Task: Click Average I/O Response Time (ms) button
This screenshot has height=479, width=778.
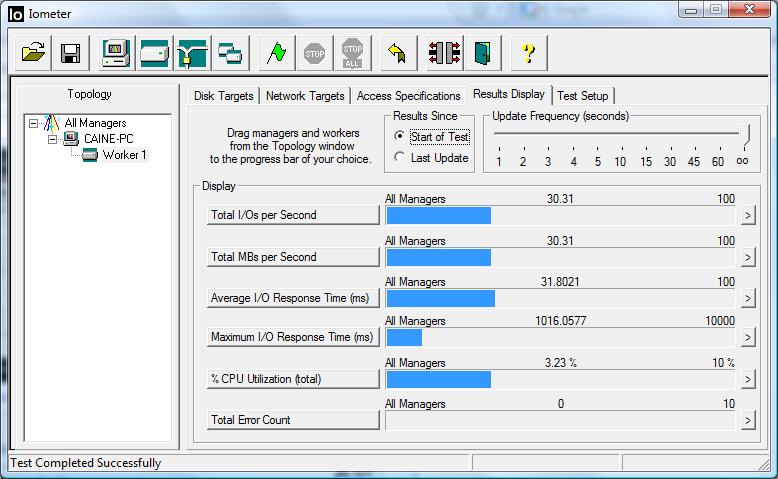Action: click(293, 298)
